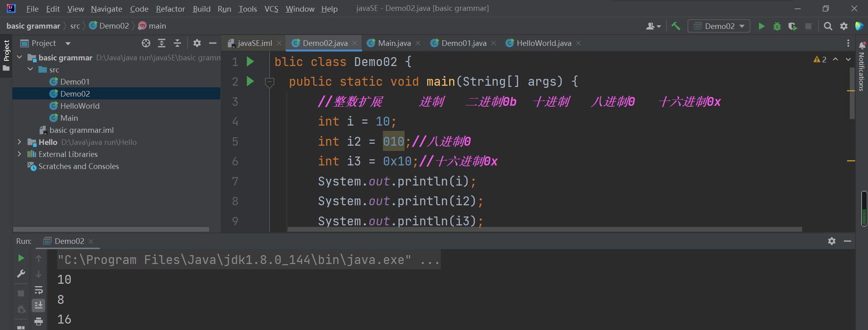Click java.exe command line in console
Screen dimensions: 868x330
(x=249, y=260)
